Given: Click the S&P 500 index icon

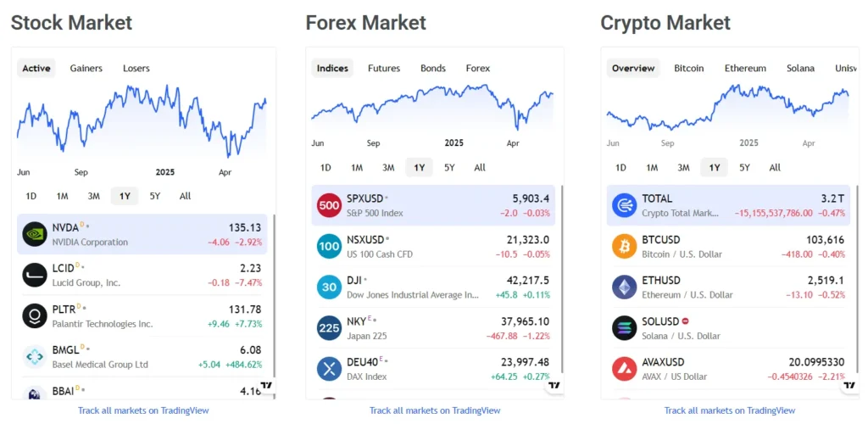Looking at the screenshot, I should [329, 205].
